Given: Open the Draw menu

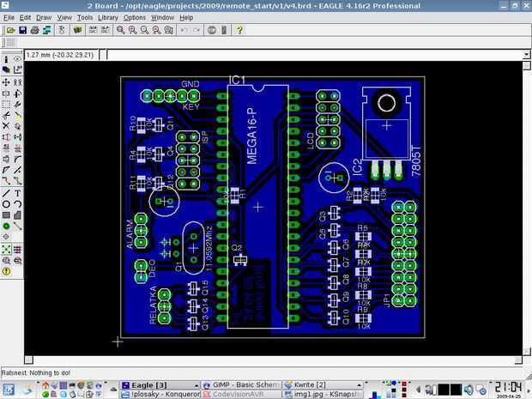Looking at the screenshot, I should [44, 18].
